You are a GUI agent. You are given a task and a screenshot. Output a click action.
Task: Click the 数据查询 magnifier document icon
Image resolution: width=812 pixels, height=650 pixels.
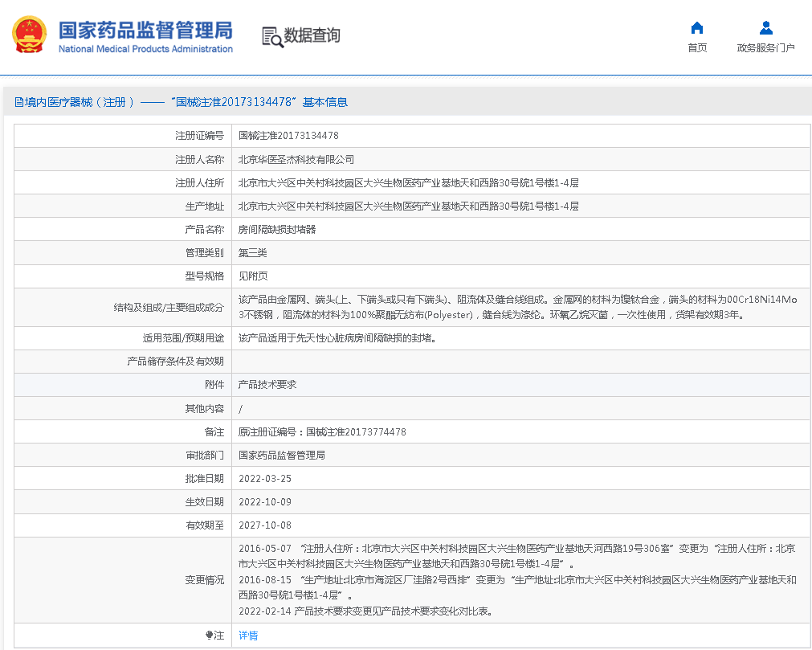[x=272, y=36]
